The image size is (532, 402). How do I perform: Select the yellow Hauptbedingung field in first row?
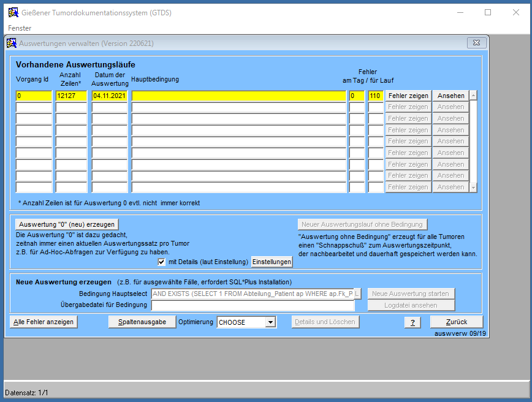[x=238, y=96]
